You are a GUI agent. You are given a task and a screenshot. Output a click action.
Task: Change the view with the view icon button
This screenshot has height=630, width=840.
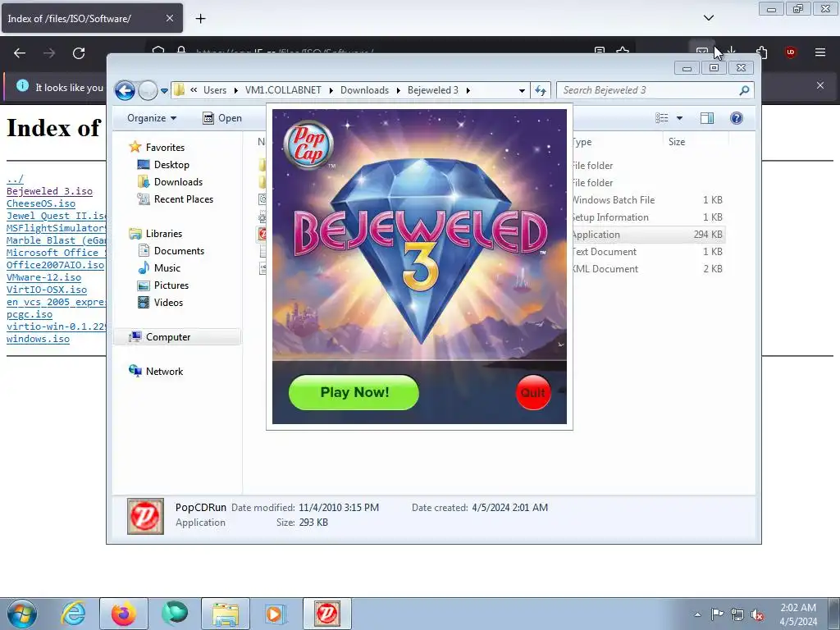coord(662,118)
